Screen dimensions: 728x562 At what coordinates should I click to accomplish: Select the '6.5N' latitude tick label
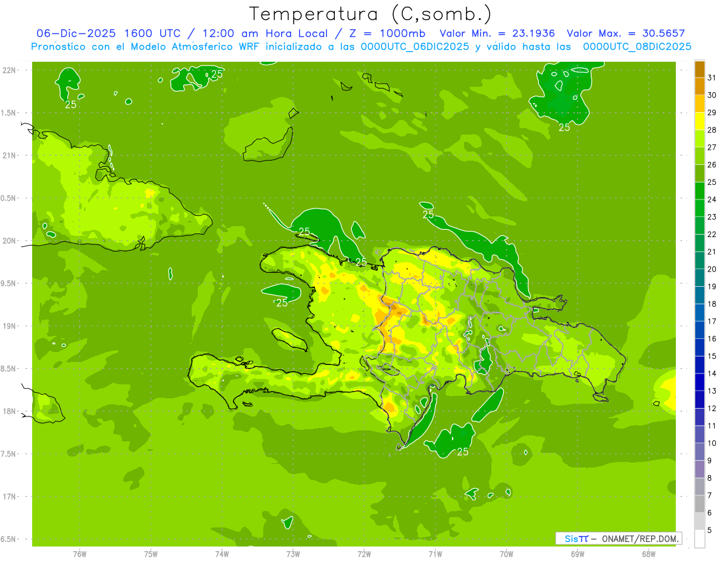pyautogui.click(x=9, y=539)
